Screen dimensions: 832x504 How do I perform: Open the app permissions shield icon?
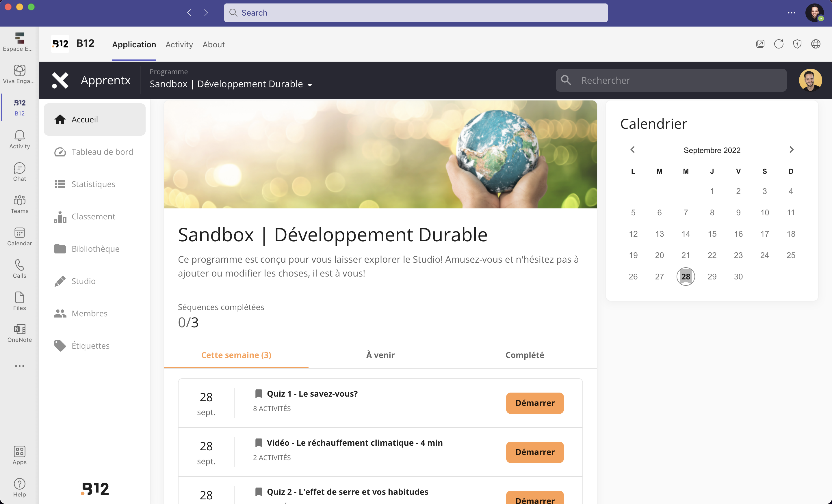tap(797, 44)
